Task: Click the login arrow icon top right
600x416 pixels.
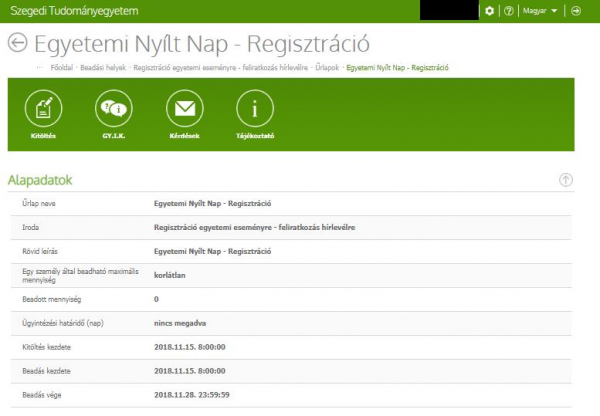Action: [576, 10]
